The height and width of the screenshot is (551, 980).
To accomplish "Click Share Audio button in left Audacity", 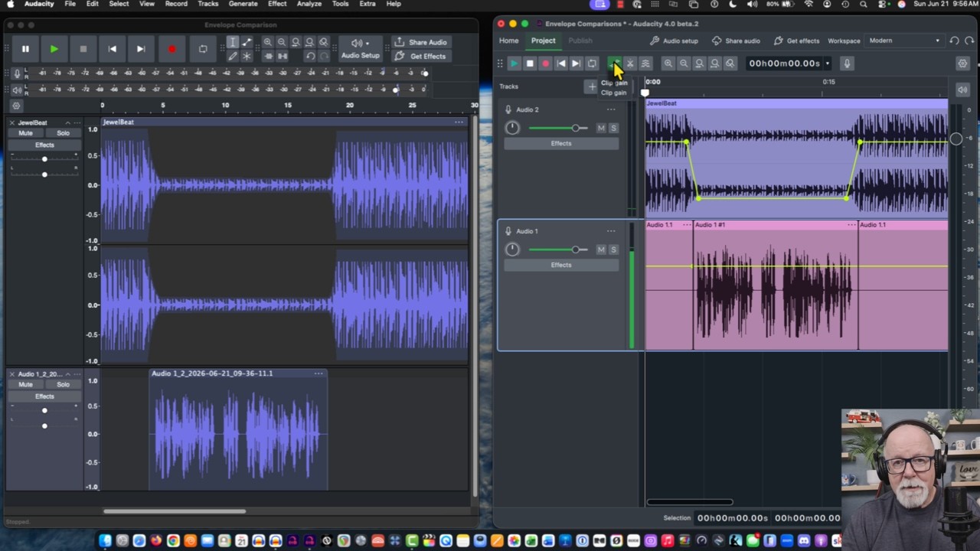I will (x=420, y=43).
